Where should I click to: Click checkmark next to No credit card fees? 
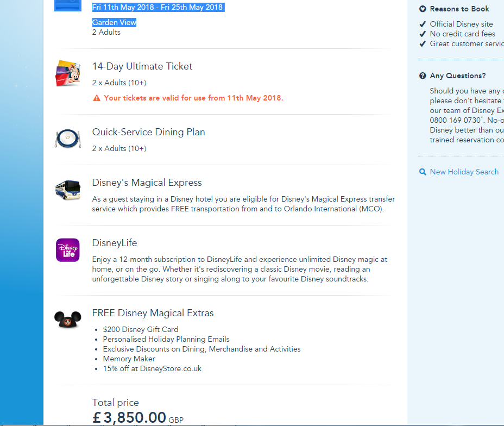(x=423, y=34)
